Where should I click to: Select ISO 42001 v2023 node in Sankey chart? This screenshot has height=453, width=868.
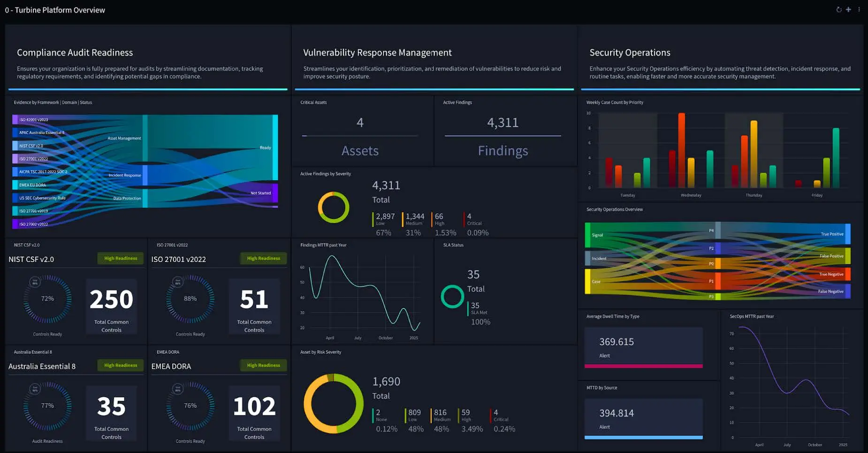click(33, 120)
